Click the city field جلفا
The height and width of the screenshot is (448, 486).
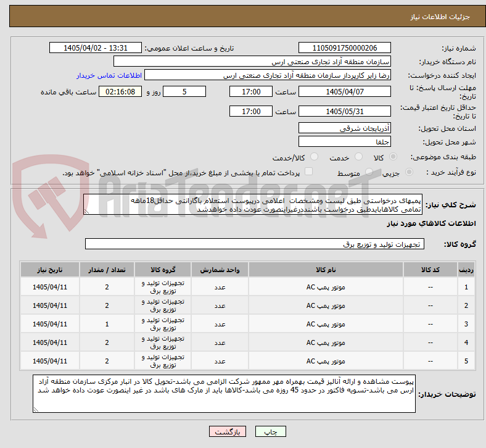click(x=345, y=141)
